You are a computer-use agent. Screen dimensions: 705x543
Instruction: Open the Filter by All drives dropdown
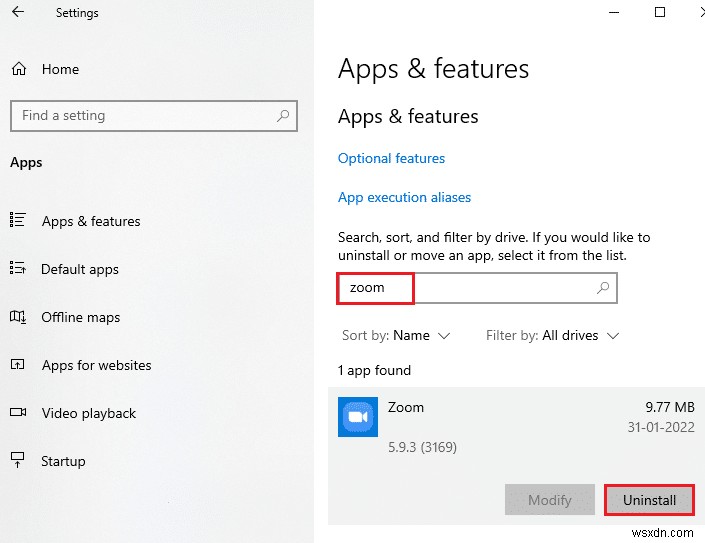click(x=553, y=336)
